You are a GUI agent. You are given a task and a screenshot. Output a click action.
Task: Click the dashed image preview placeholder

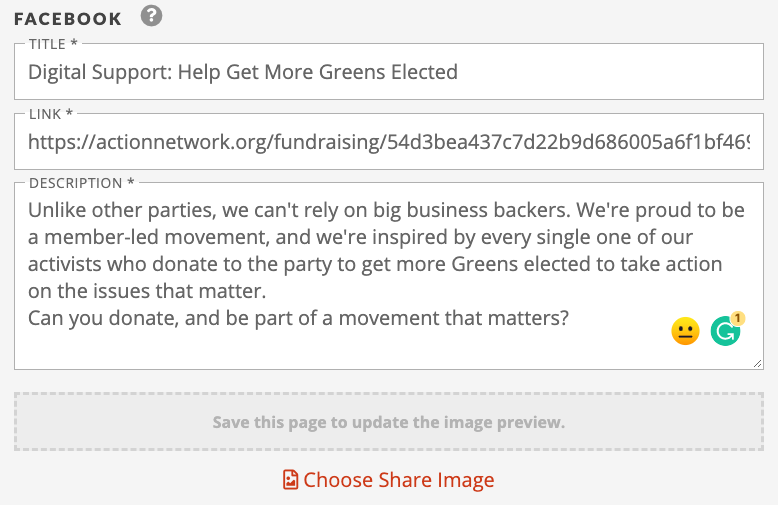(x=389, y=422)
